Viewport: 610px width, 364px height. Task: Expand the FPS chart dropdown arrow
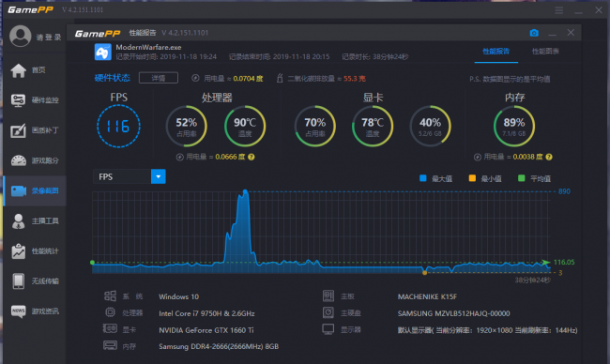[x=159, y=176]
